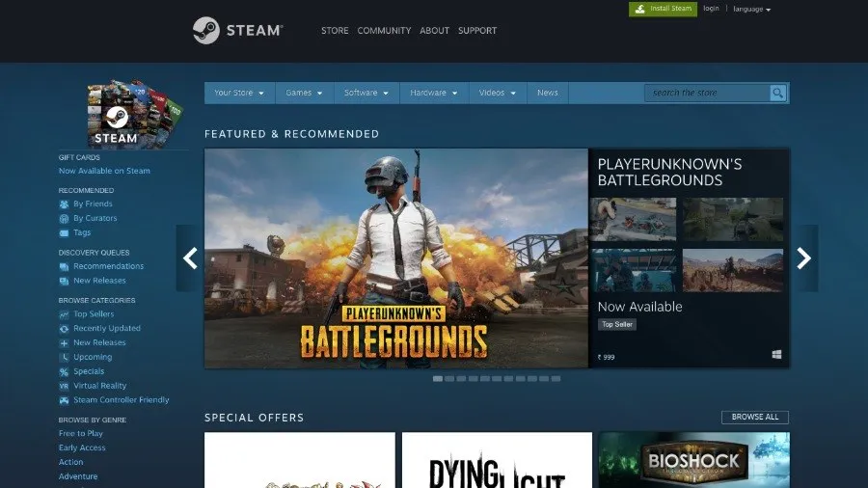Click the ₹ 999 price text

pos(607,358)
